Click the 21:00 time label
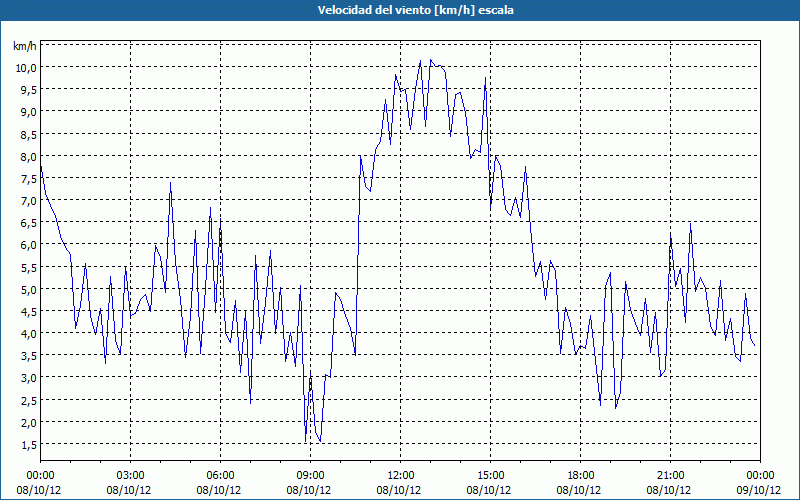 coord(670,476)
